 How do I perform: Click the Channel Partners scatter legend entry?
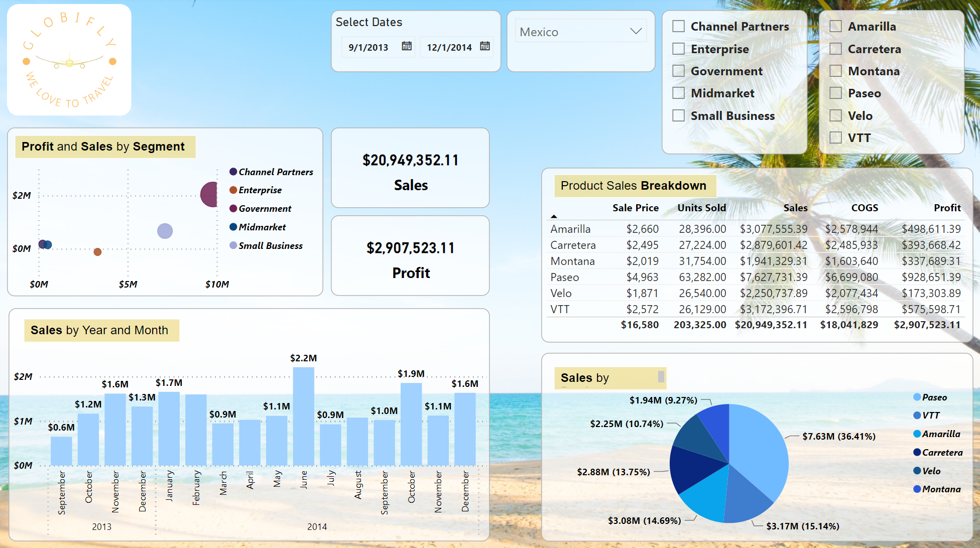coord(271,172)
